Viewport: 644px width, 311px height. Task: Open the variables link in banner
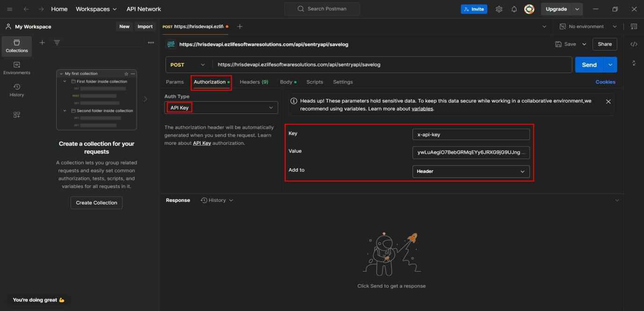pyautogui.click(x=422, y=109)
